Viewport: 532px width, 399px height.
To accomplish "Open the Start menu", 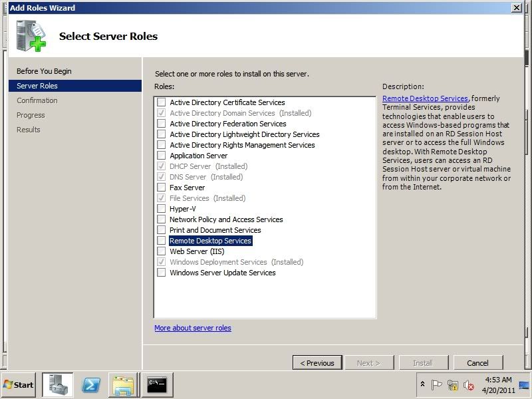I will click(x=19, y=384).
